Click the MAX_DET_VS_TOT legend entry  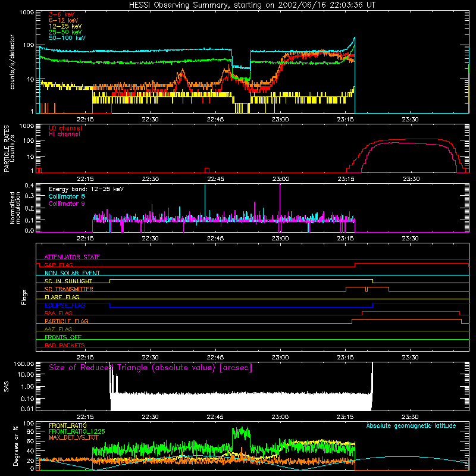[x=73, y=437]
